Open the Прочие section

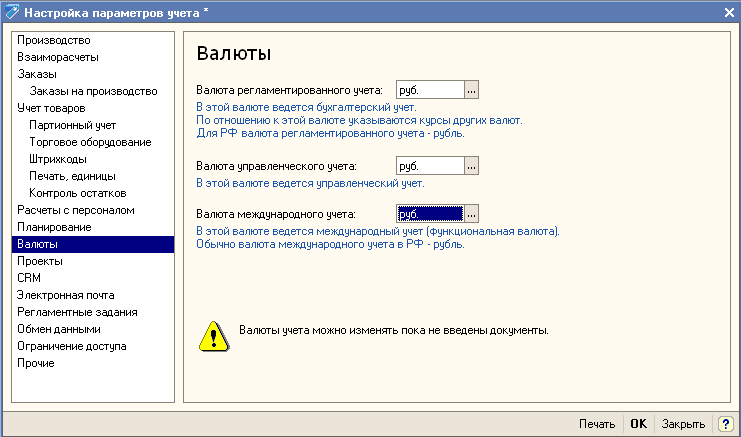pyautogui.click(x=93, y=363)
